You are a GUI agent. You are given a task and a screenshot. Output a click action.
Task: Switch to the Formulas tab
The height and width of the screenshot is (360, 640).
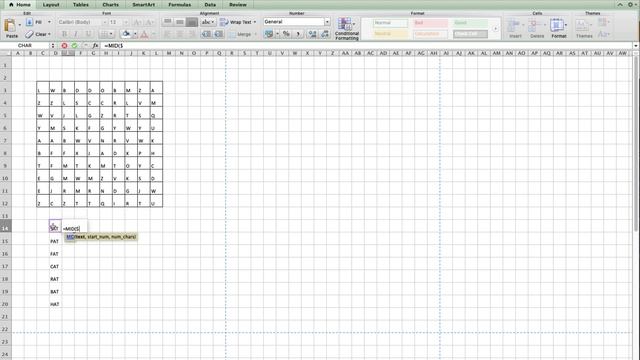pos(180,4)
